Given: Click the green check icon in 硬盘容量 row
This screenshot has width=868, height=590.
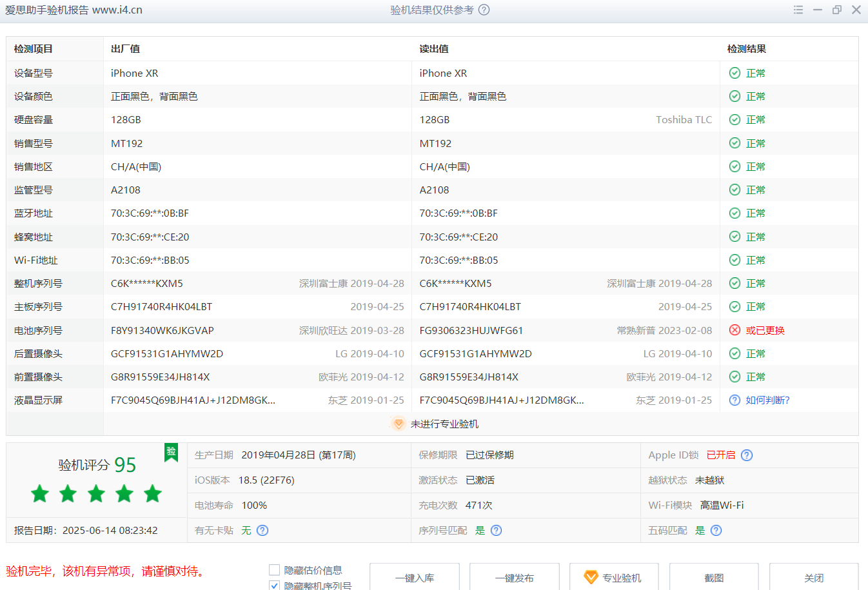Looking at the screenshot, I should coord(735,119).
